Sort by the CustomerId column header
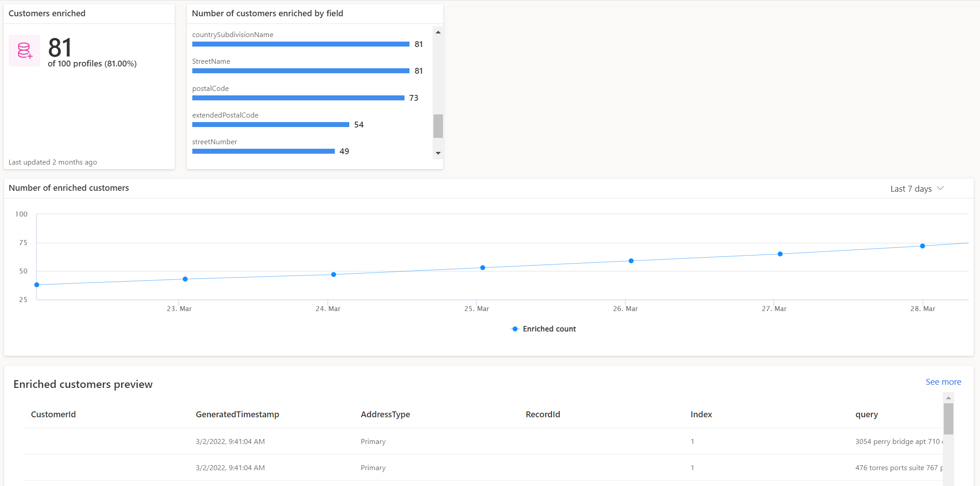 (x=53, y=414)
